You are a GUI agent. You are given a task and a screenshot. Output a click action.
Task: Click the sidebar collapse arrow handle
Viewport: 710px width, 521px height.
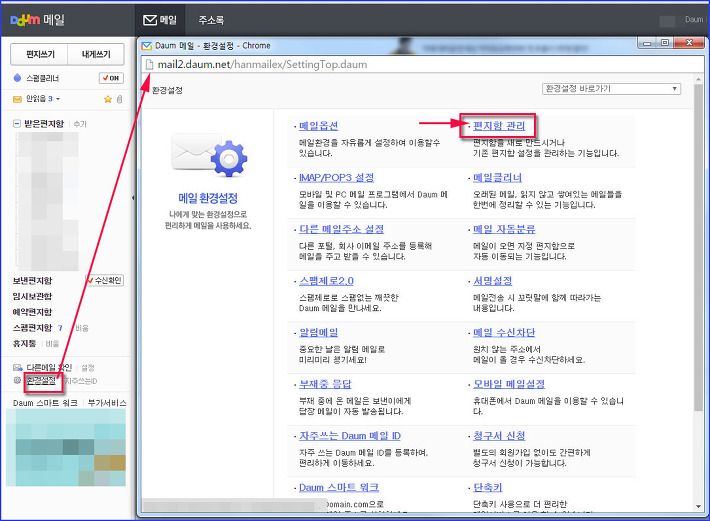pos(133,198)
